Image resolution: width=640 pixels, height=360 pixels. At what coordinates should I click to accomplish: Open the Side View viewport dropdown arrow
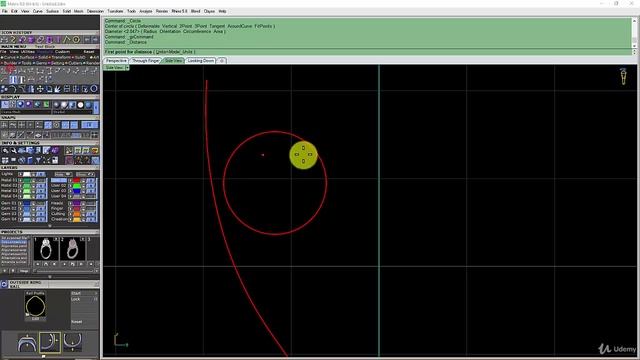[x=127, y=67]
